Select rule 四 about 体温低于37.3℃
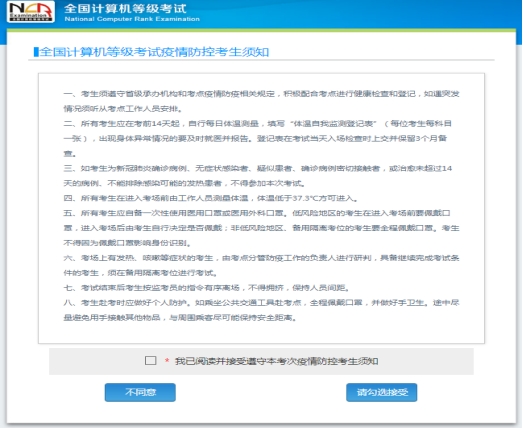This screenshot has height=429, width=523. coord(211,198)
